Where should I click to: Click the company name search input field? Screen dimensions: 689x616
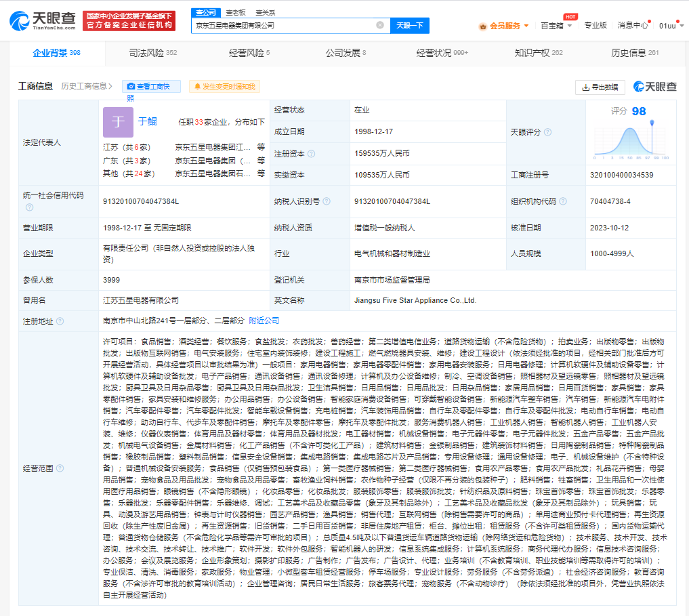click(285, 25)
